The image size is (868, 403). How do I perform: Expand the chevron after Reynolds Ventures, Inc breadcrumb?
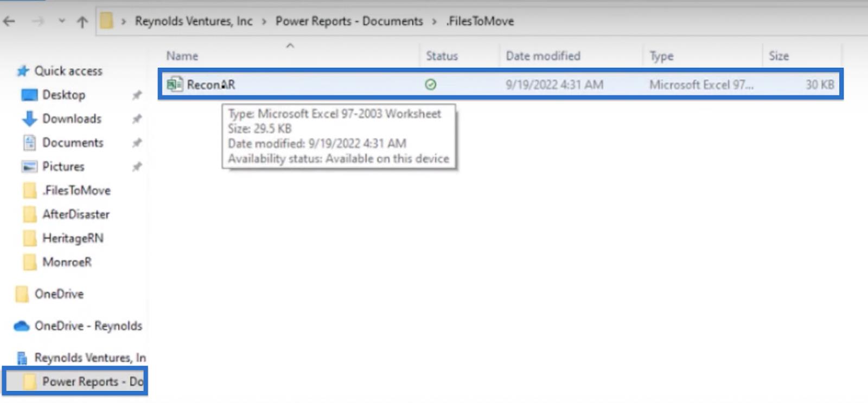pyautogui.click(x=264, y=22)
